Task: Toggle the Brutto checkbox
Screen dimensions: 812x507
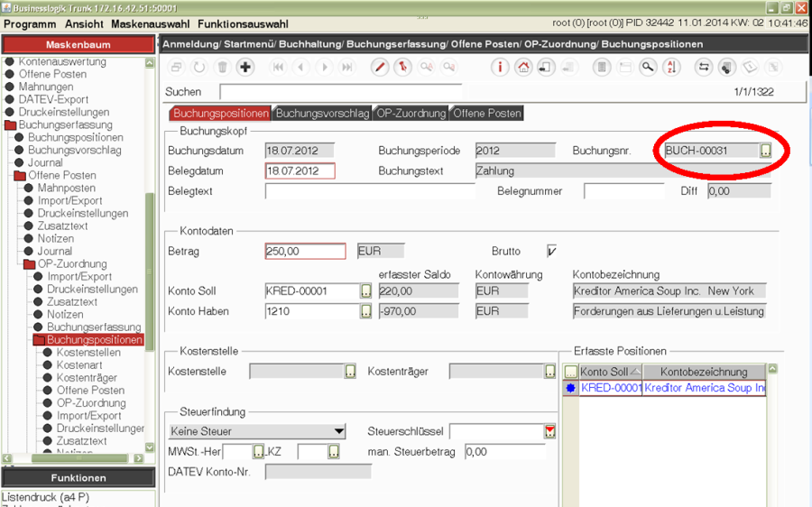Action: coord(551,251)
